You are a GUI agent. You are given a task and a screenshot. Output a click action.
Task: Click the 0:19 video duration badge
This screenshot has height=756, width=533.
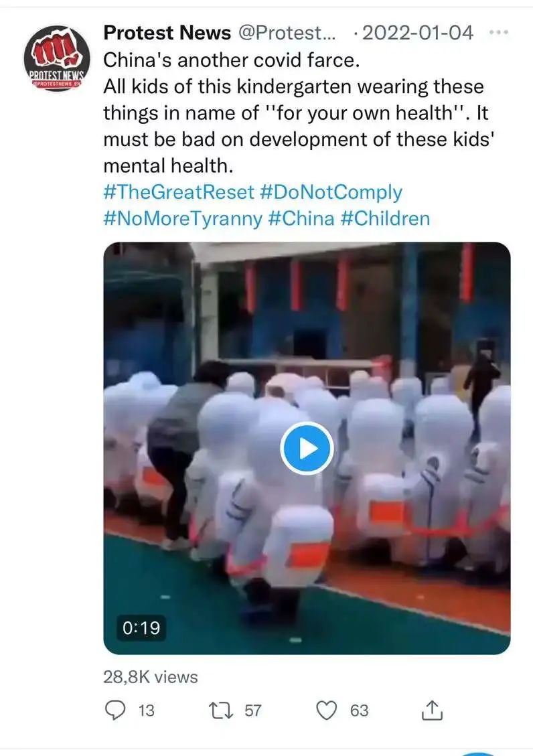point(141,627)
